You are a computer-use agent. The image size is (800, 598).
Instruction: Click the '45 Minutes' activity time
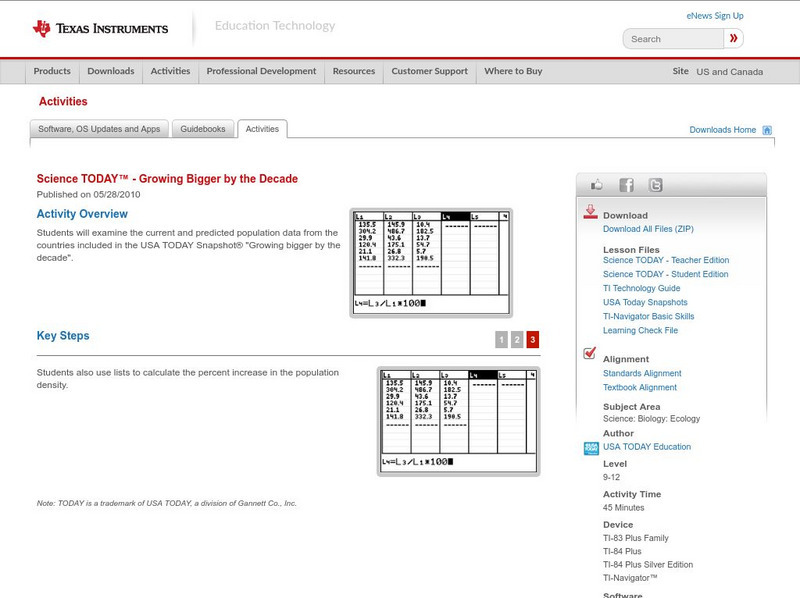tap(623, 508)
